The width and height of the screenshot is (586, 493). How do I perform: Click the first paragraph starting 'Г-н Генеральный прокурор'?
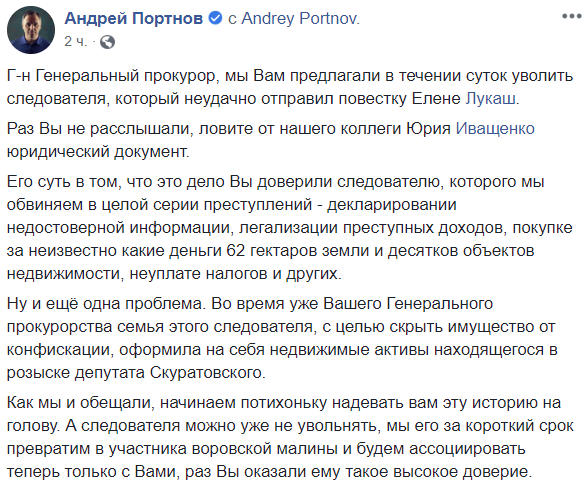coord(290,87)
